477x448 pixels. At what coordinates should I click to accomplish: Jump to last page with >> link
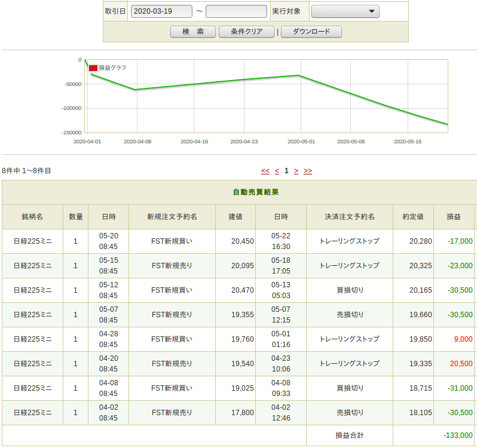pyautogui.click(x=308, y=171)
